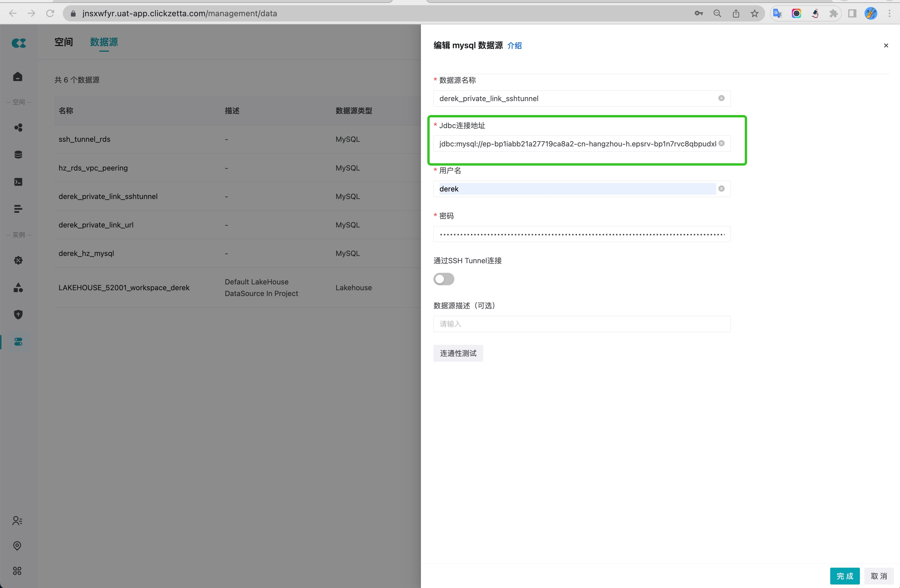900x588 pixels.
Task: Open the database stack icon in sidebar
Action: tap(18, 155)
